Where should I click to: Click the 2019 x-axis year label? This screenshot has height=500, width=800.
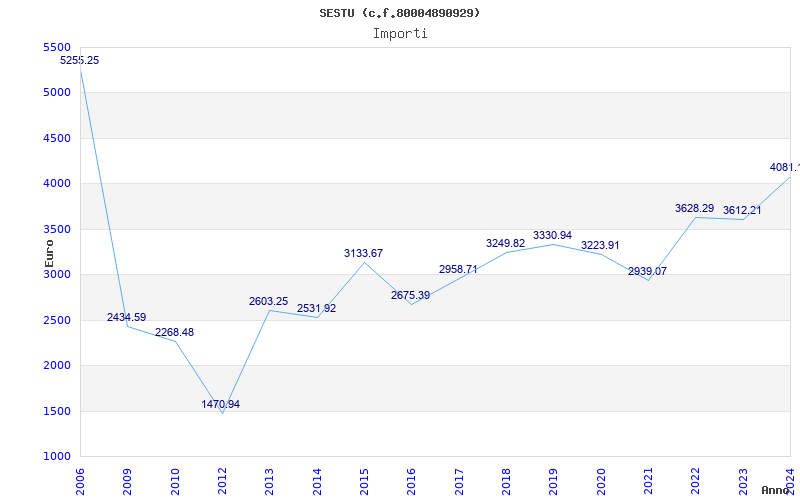[554, 482]
